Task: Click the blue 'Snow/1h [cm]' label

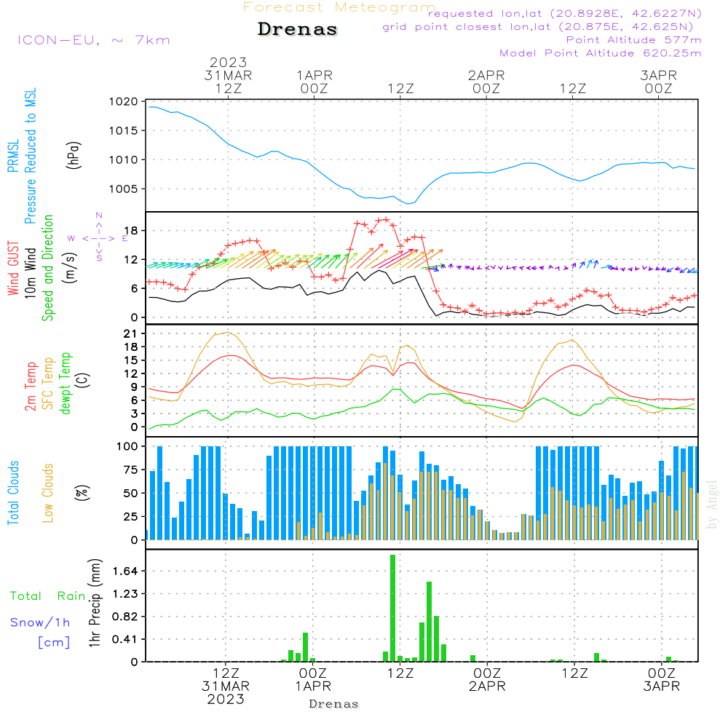Action: (40, 633)
